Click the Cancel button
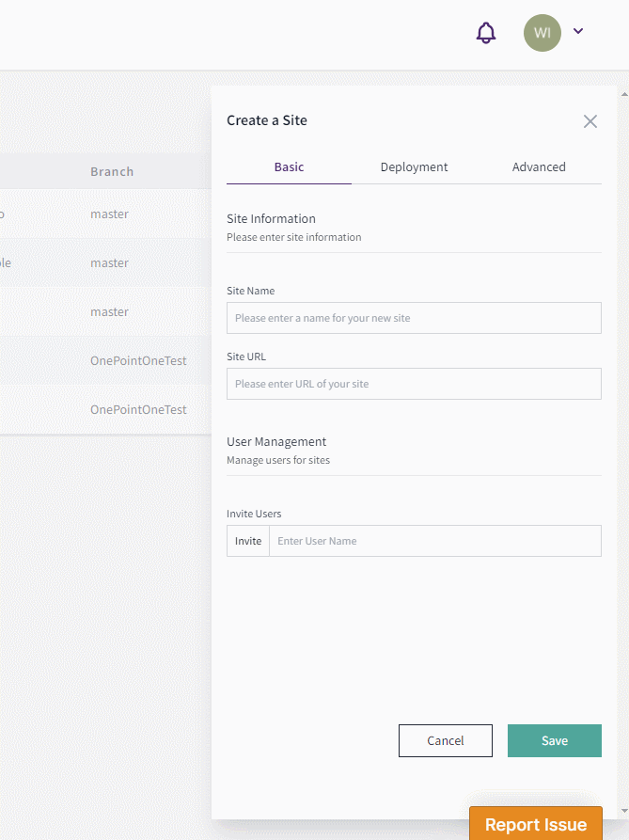The width and height of the screenshot is (629, 840). tap(446, 741)
